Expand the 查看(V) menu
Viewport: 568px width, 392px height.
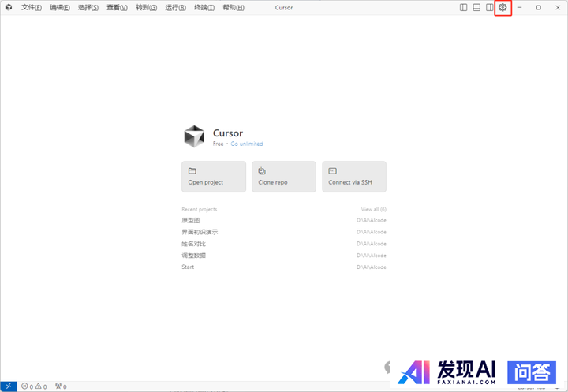tap(118, 8)
